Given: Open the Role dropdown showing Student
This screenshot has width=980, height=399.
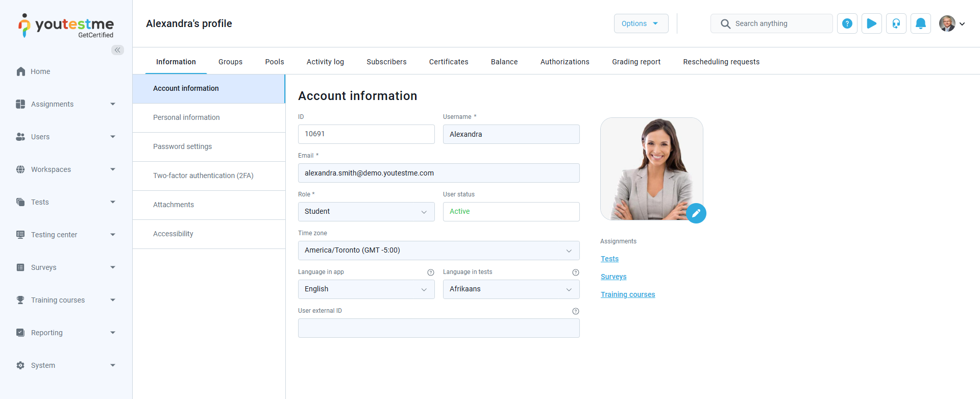Looking at the screenshot, I should click(366, 212).
